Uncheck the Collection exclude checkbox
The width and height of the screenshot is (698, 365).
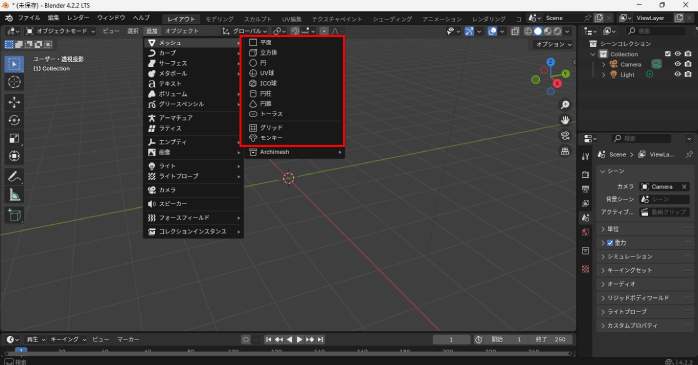pyautogui.click(x=668, y=54)
